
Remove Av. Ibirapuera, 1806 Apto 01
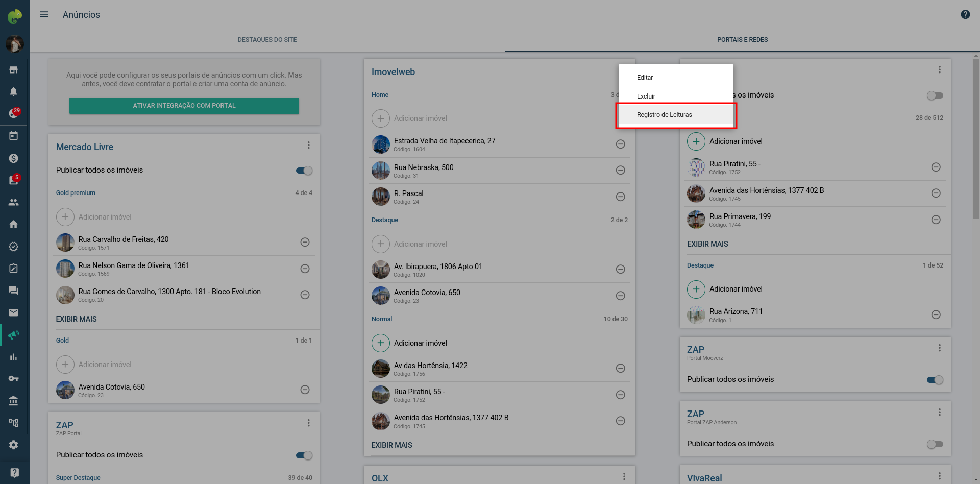[620, 269]
